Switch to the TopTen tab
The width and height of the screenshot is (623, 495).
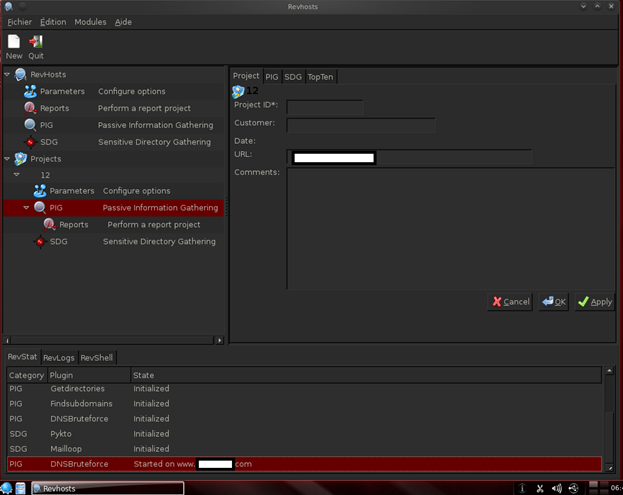(320, 77)
